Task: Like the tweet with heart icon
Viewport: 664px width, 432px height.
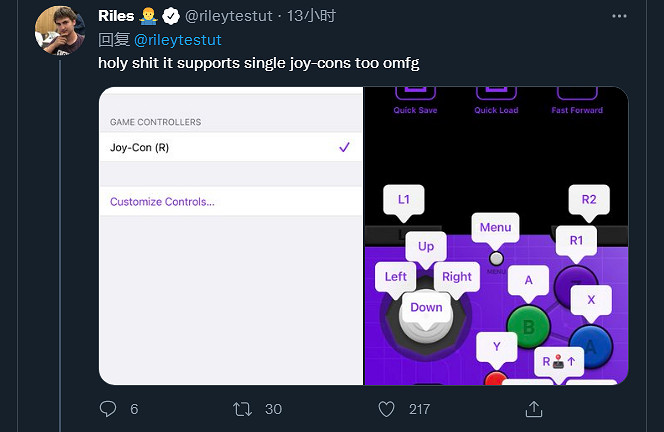Action: 386,409
